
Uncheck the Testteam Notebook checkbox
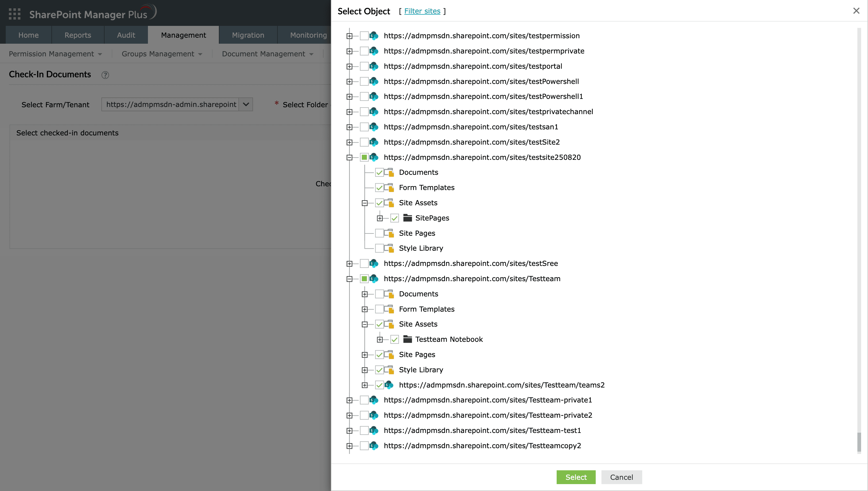coord(395,339)
